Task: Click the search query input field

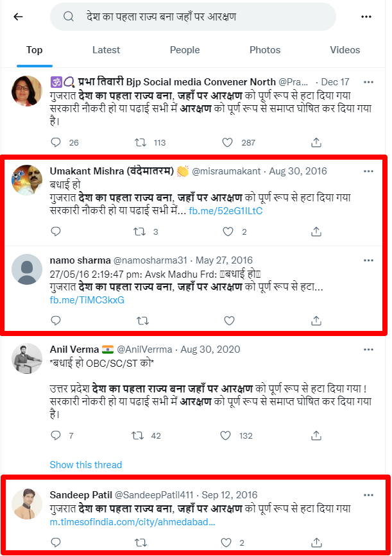Action: 192,17
